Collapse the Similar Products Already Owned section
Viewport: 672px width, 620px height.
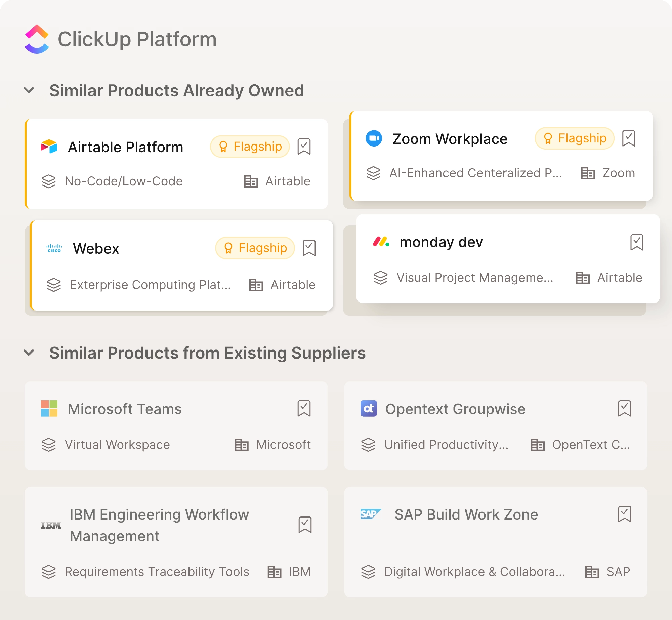pos(29,90)
